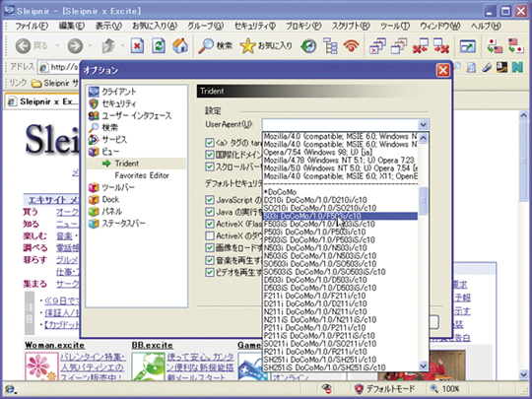
Task: Click the tree-structure panel icon in toolbar
Action: click(x=330, y=45)
